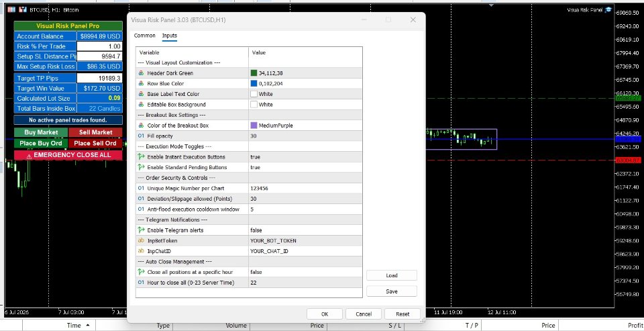Screen dimensions: 644x331
Task: Click the integer icon beside Anti-flood execution cooldown
Action: tap(141, 209)
